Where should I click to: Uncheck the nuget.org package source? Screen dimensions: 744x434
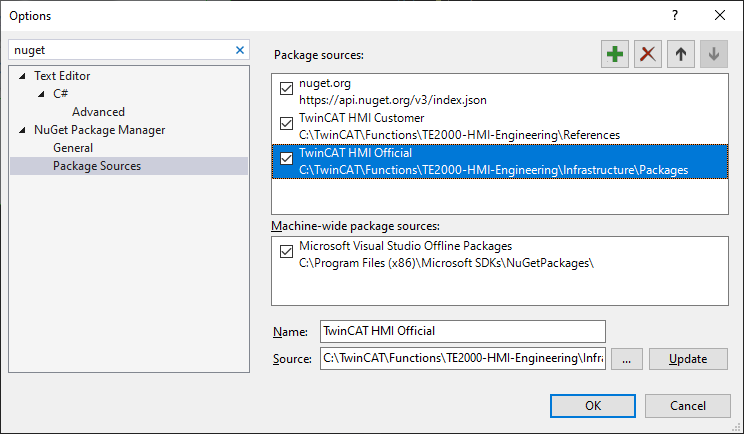pos(286,88)
